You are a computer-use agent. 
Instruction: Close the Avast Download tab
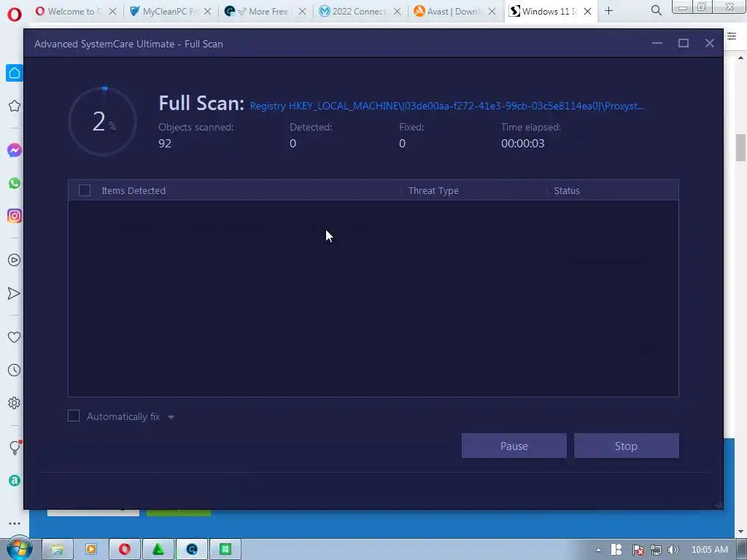pyautogui.click(x=492, y=12)
